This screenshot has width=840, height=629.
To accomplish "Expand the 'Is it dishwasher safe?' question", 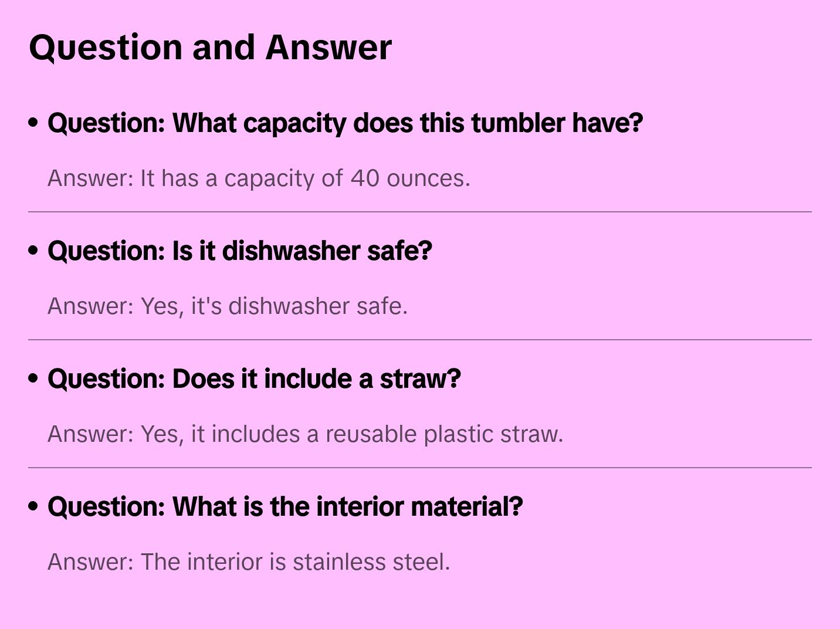I will click(x=239, y=251).
